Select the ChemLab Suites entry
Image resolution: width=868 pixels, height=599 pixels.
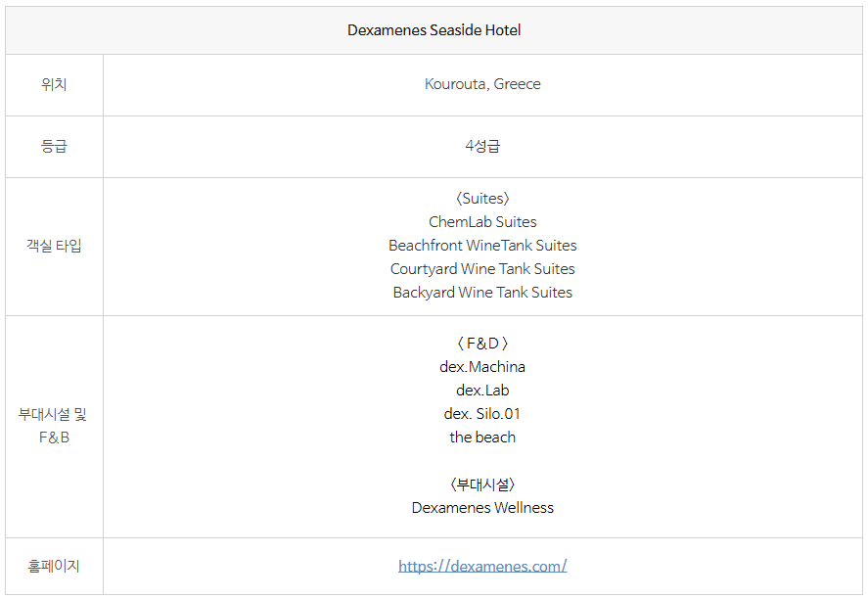pos(482,222)
